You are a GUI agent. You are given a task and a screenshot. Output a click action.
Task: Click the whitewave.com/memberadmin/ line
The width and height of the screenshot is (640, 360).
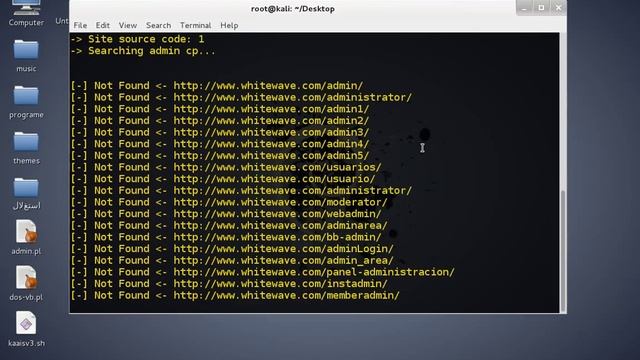pyautogui.click(x=235, y=295)
